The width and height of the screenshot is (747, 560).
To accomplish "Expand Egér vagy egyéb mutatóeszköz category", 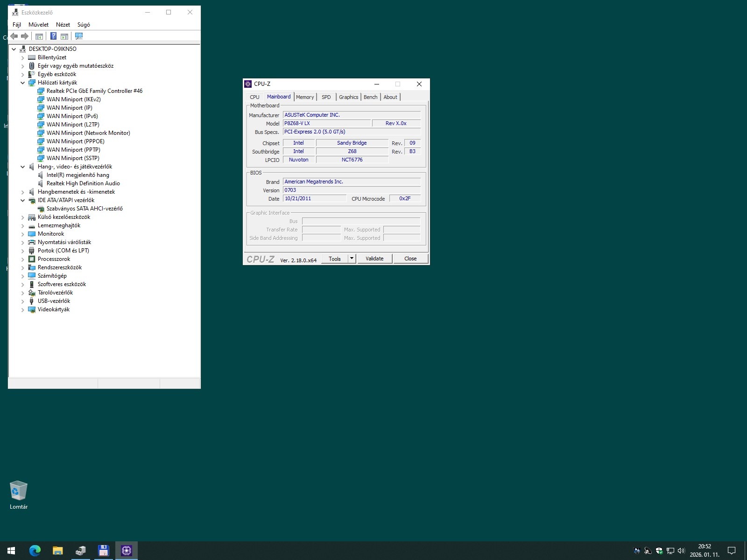I will tap(22, 66).
